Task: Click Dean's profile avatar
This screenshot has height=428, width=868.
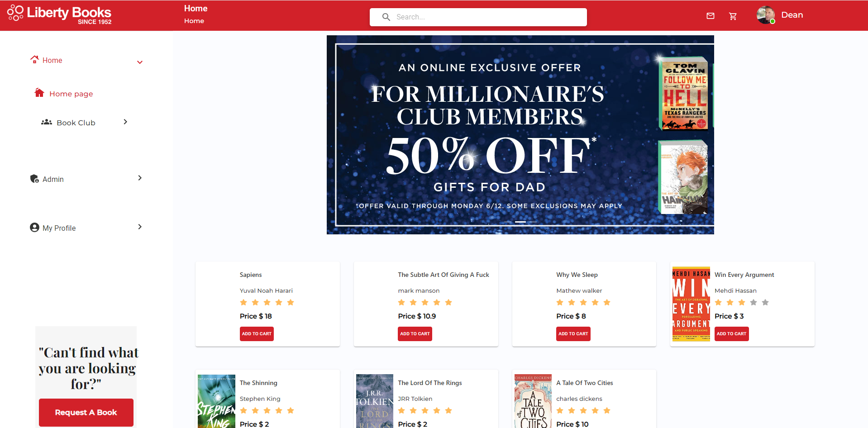Action: tap(766, 15)
